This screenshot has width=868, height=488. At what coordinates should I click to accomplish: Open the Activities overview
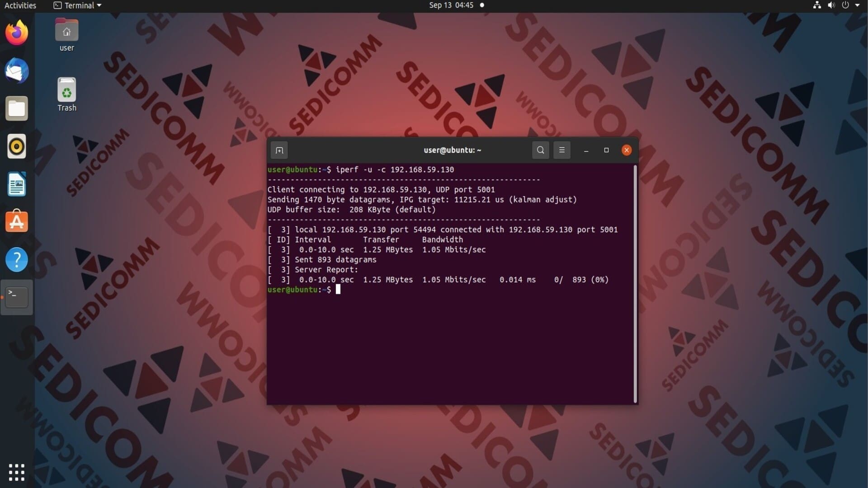click(x=20, y=5)
